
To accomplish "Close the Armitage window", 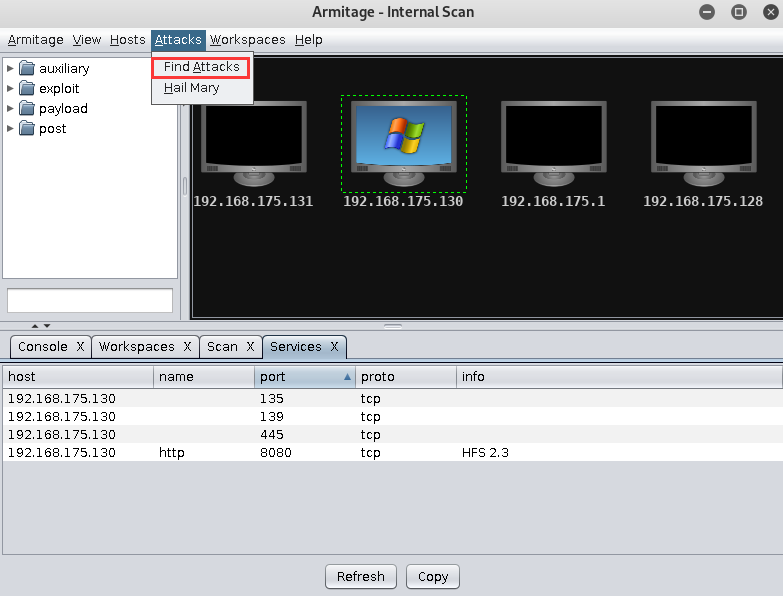I will [x=771, y=11].
